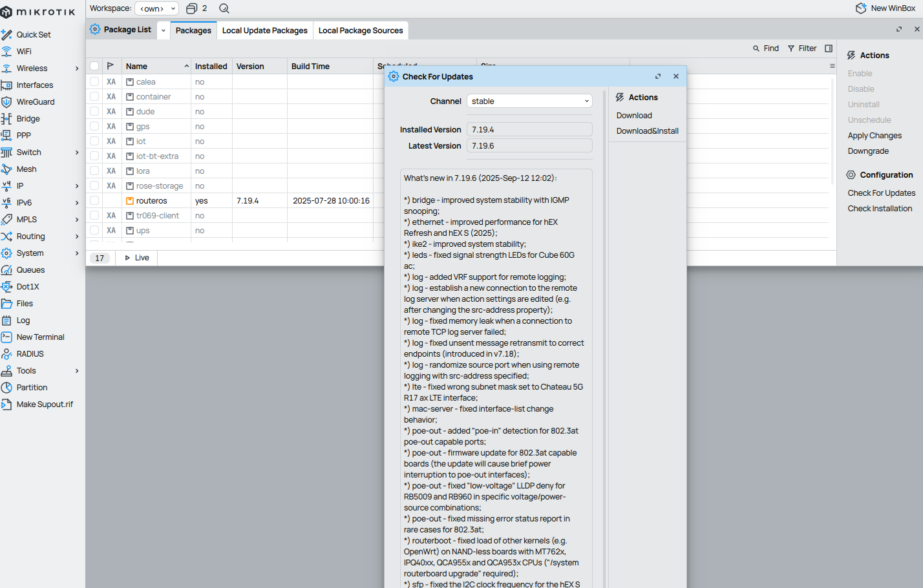Click Check Installation link
The width and height of the screenshot is (923, 588).
click(880, 209)
